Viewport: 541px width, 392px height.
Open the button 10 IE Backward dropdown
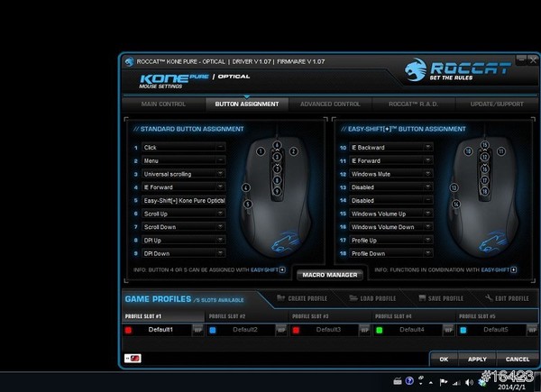click(x=391, y=147)
